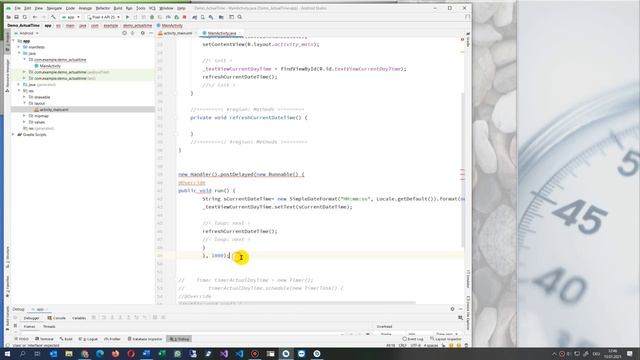The height and width of the screenshot is (360, 640).
Task: Open the Layout Inspector
Action: point(445,339)
